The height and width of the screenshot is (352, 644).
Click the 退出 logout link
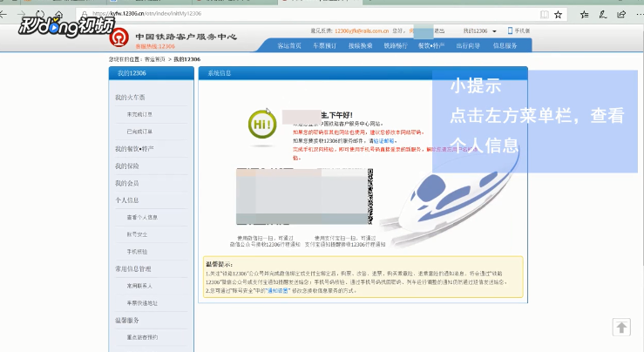coord(439,31)
